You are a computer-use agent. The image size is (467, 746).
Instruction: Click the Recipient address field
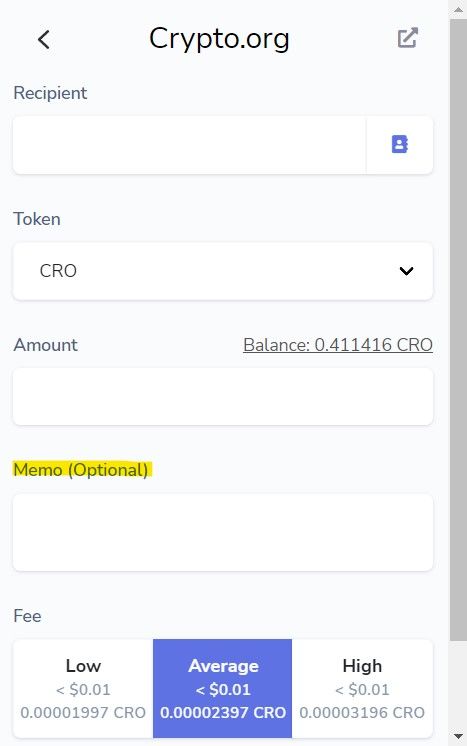pyautogui.click(x=189, y=145)
